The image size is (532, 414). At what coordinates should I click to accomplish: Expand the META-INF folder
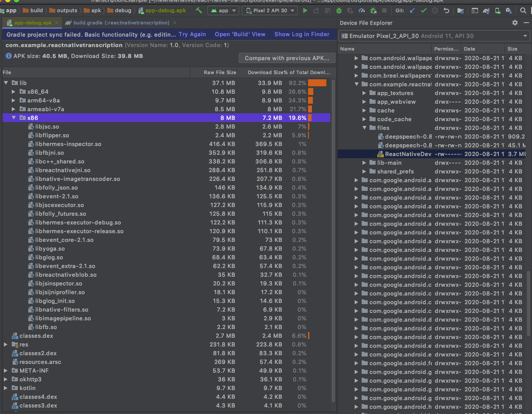point(6,370)
